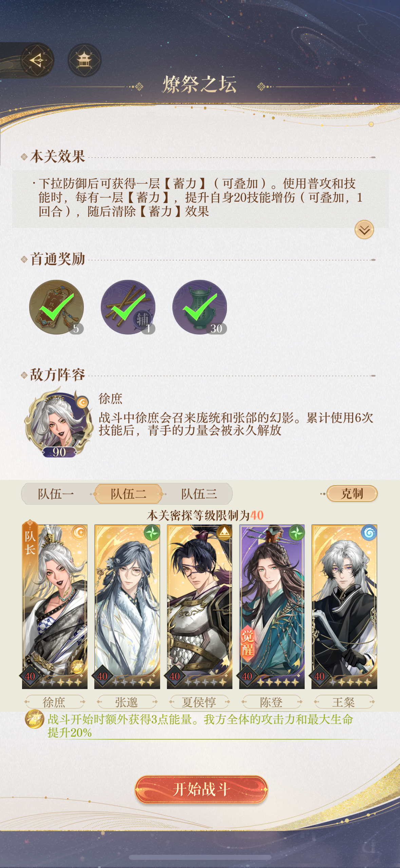Expand the 本关效果 description arrow
Screen dimensions: 400x868
[x=364, y=230]
